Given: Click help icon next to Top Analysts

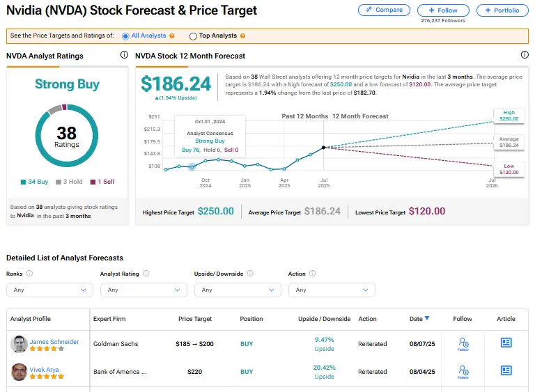Looking at the screenshot, I should [x=243, y=36].
